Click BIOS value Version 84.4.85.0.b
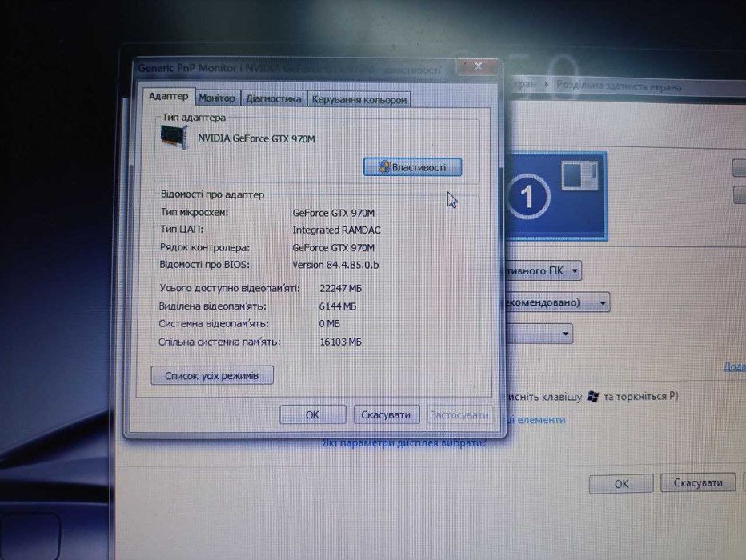746x560 pixels. click(335, 265)
